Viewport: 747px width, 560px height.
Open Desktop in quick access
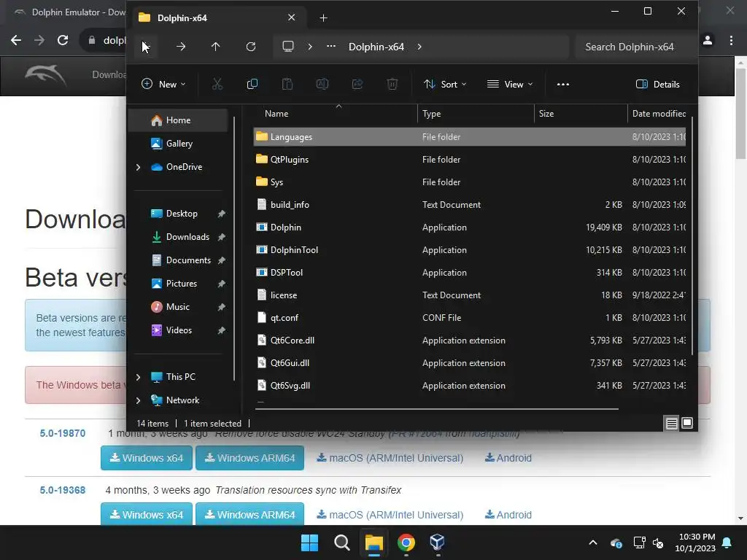tap(182, 214)
